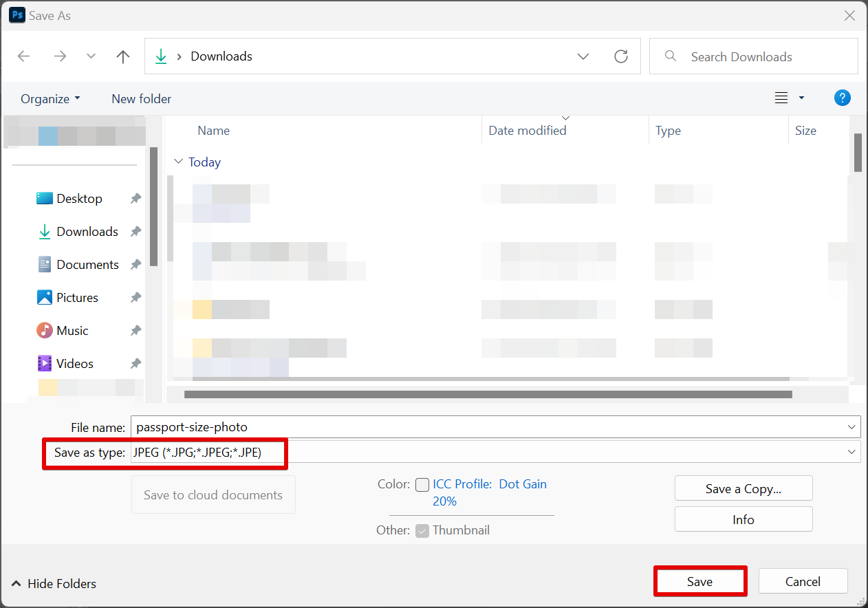Click the Save button
This screenshot has width=868, height=608.
coord(699,582)
